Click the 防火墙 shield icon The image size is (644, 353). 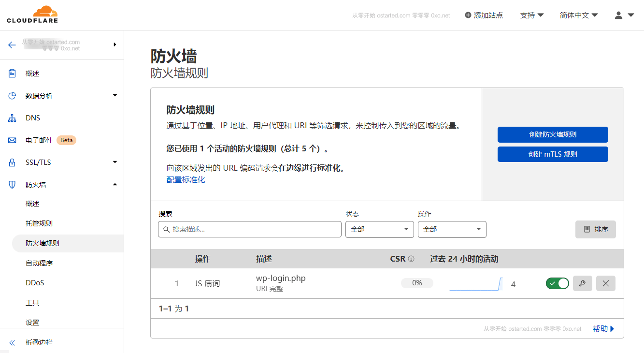coord(13,185)
